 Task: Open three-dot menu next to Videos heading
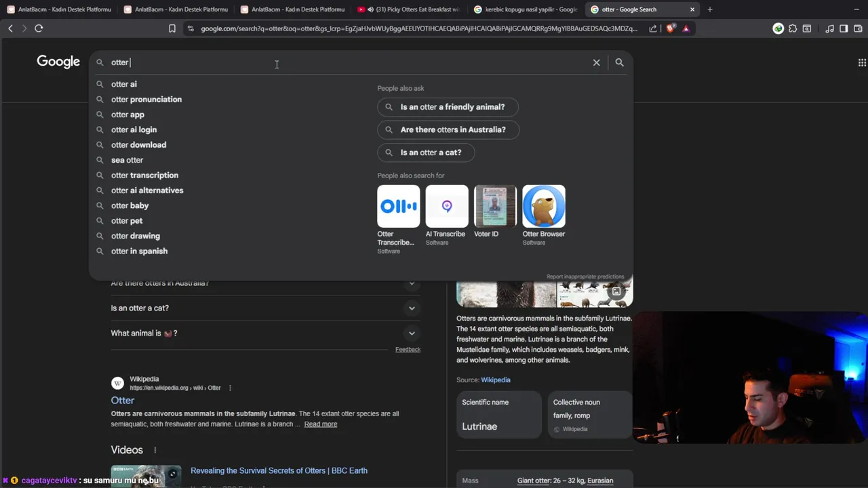[155, 450]
